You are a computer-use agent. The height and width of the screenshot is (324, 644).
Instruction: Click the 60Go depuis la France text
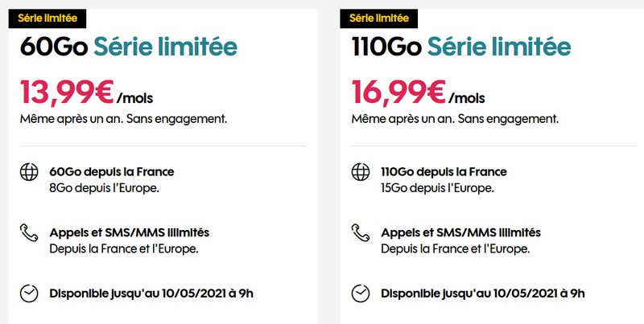(111, 171)
